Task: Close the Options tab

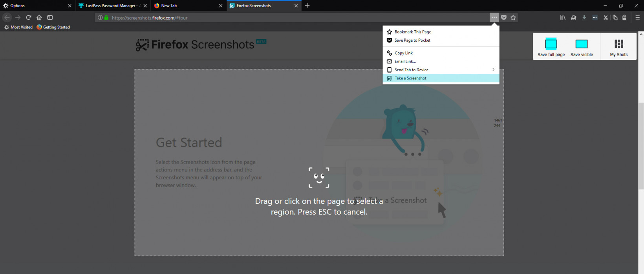Action: [x=70, y=6]
